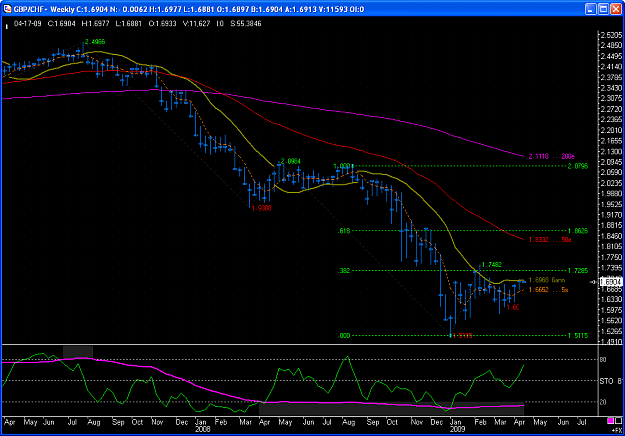
Task: Click the C:1.6904 close value in data row
Action: click(x=61, y=24)
